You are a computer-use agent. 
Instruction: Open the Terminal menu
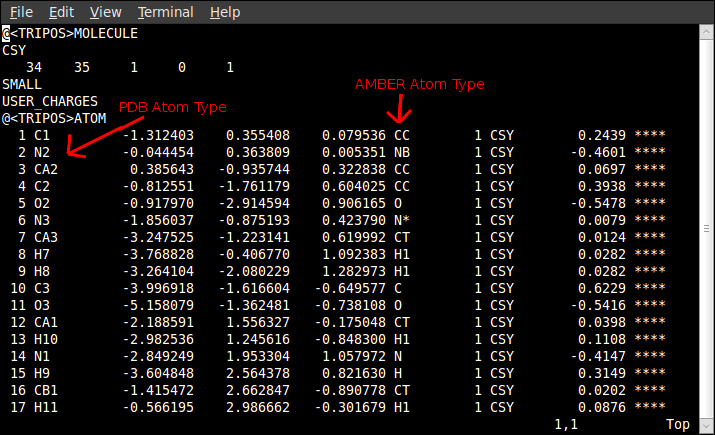pyautogui.click(x=166, y=12)
